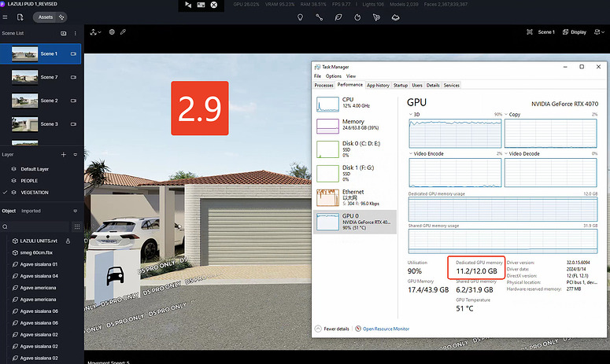The width and height of the screenshot is (610, 364).
Task: Switch to Task Manager Processes tab
Action: [x=323, y=86]
